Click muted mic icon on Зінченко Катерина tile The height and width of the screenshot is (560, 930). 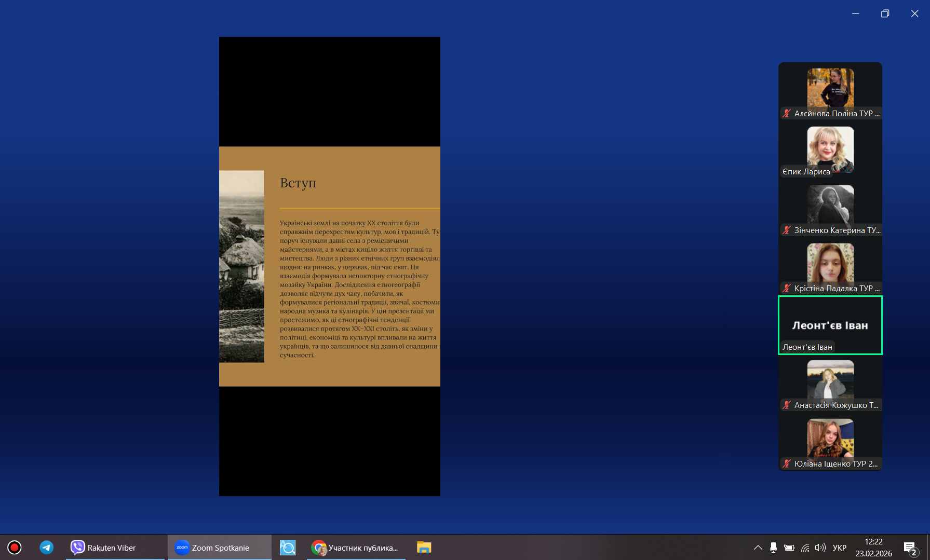coord(787,230)
